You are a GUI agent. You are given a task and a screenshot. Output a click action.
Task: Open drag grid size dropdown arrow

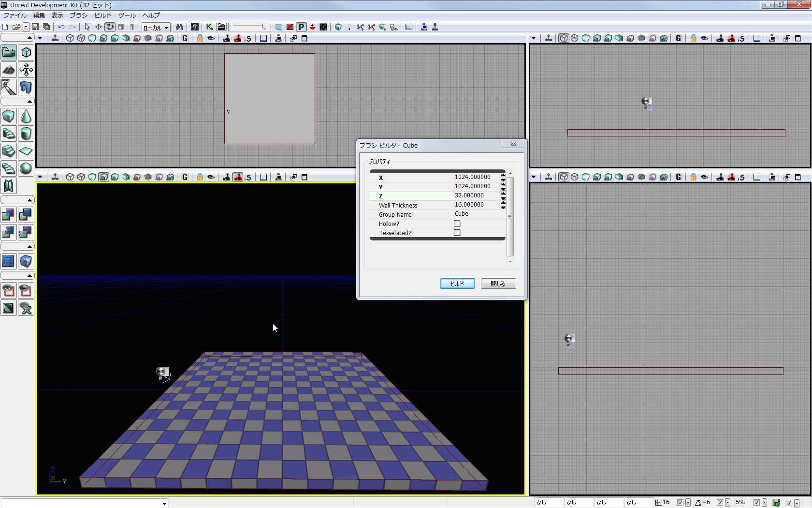coord(688,503)
